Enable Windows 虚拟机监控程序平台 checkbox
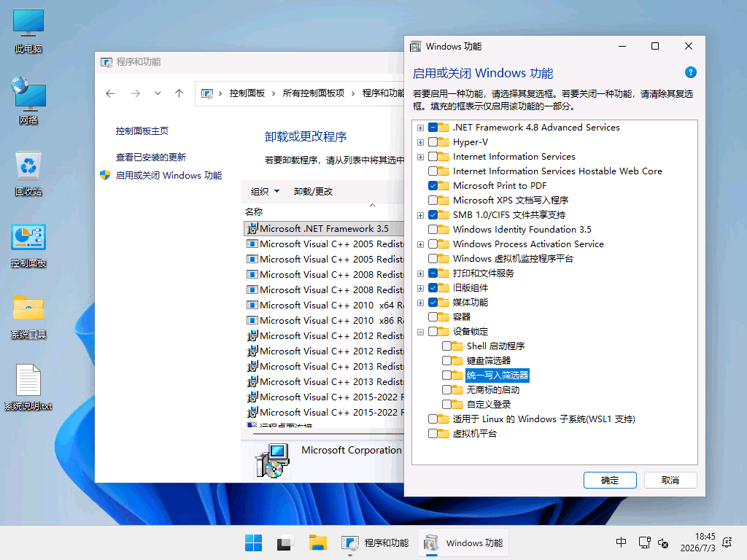 433,259
